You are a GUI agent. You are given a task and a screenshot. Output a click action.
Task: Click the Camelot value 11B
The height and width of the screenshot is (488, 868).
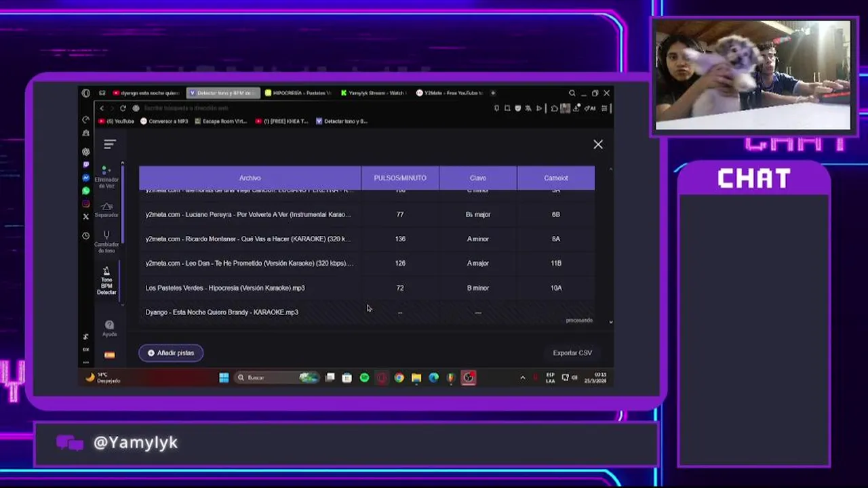[556, 263]
